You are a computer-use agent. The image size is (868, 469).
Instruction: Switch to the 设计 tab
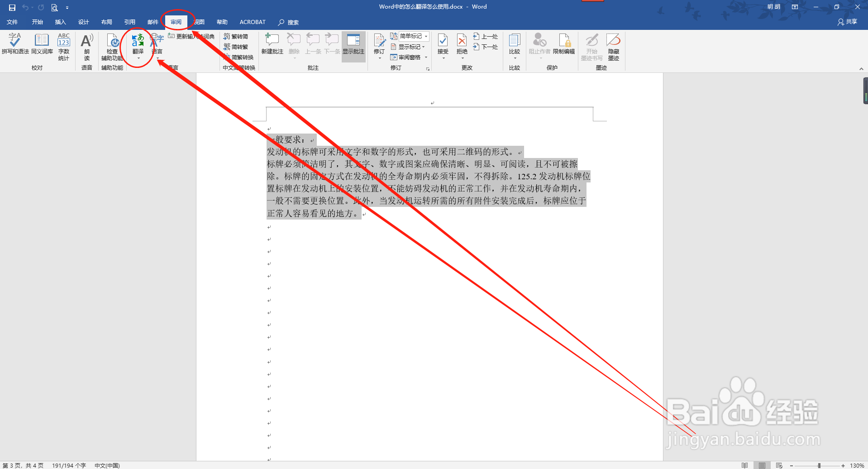pos(84,22)
